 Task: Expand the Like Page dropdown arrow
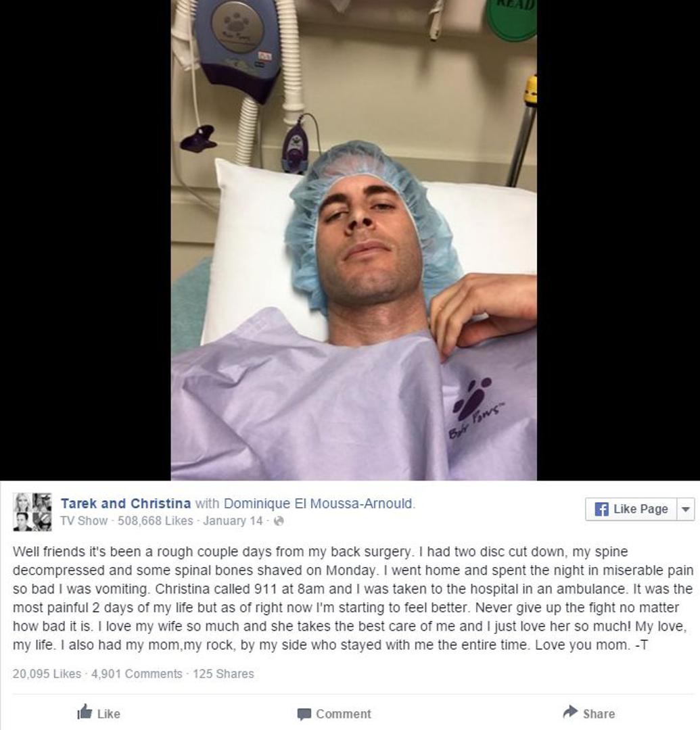pos(685,509)
